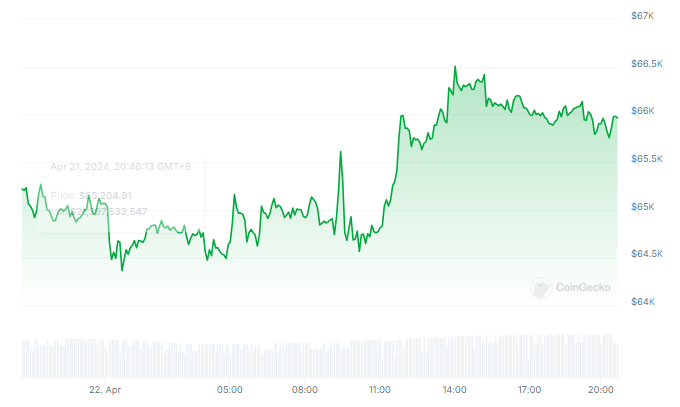Click the highest price peak near 14:00

[455, 68]
